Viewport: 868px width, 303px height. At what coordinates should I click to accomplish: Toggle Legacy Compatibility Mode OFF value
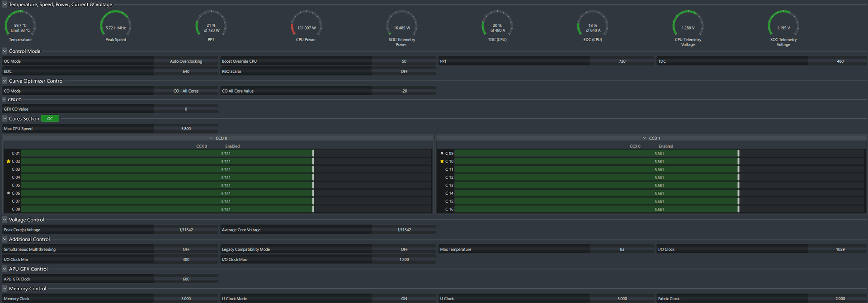coord(404,250)
